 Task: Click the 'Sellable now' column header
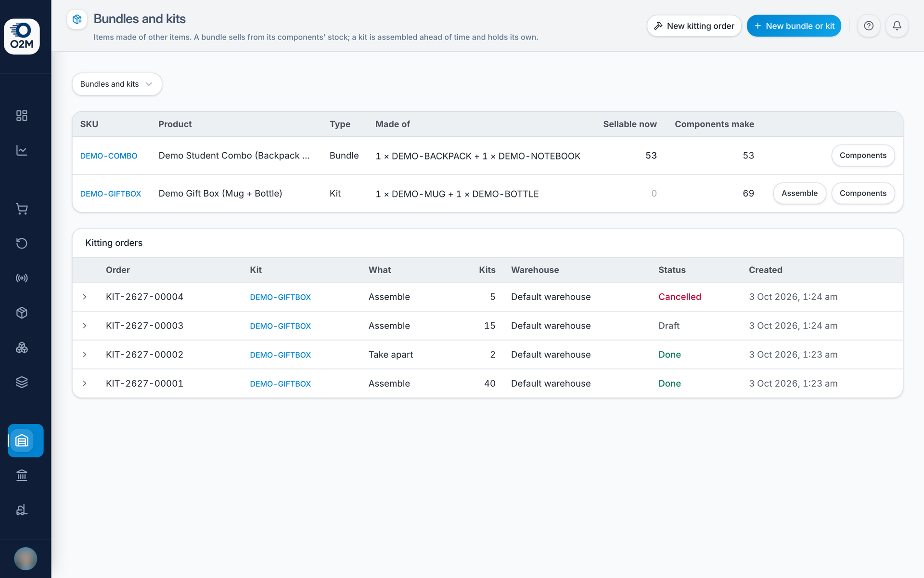630,124
